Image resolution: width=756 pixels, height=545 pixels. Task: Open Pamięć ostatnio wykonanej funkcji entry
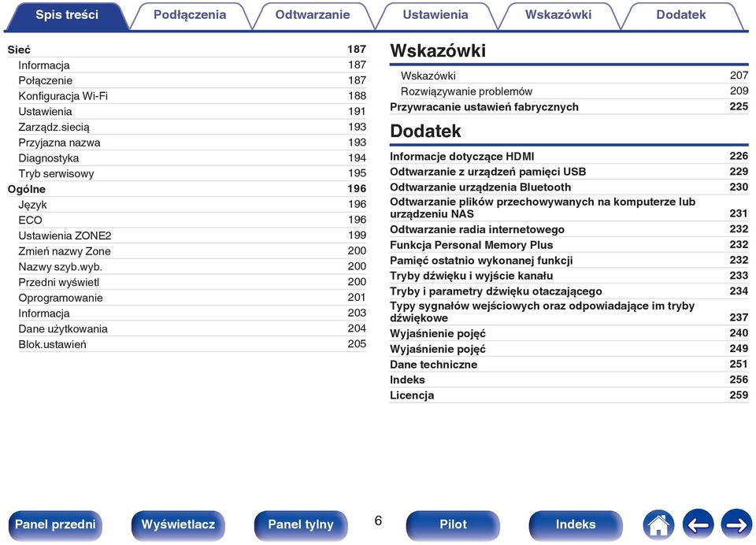(x=569, y=261)
